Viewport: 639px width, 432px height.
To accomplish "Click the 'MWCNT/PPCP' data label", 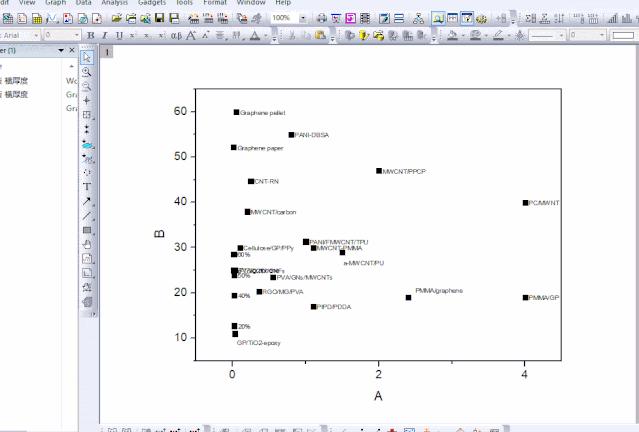I will pyautogui.click(x=404, y=172).
